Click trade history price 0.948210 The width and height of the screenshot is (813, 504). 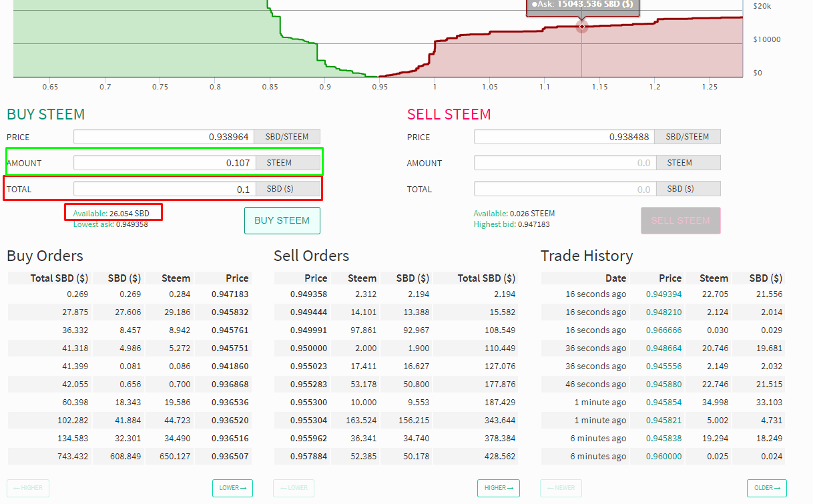(663, 312)
